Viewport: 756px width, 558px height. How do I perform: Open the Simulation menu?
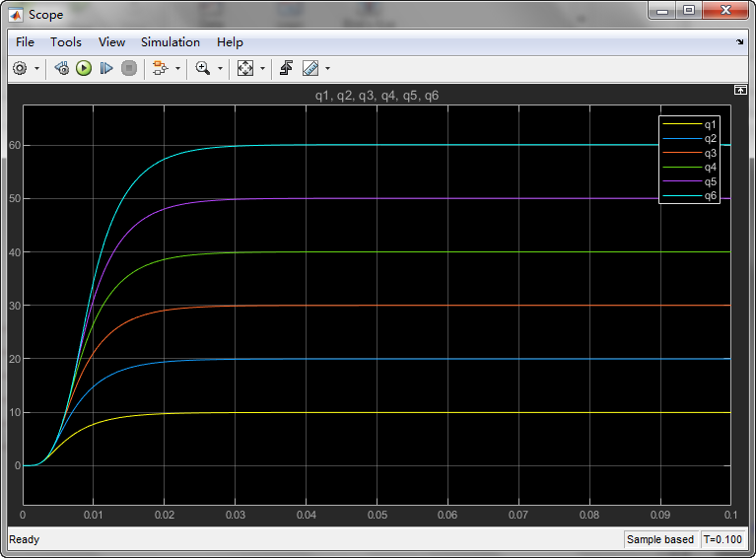tap(171, 42)
